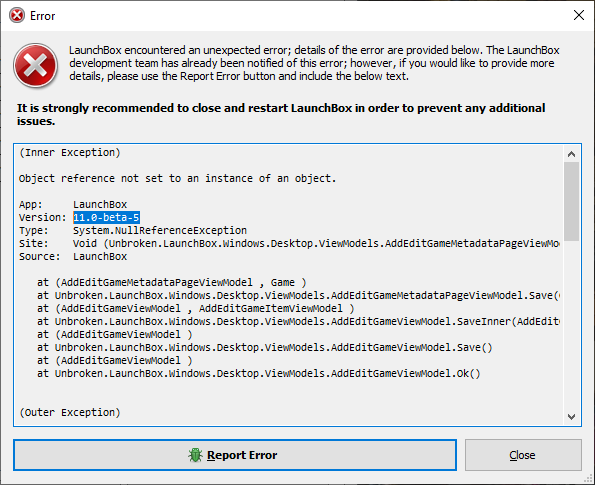Click the Close button
The image size is (595, 485).
[523, 455]
